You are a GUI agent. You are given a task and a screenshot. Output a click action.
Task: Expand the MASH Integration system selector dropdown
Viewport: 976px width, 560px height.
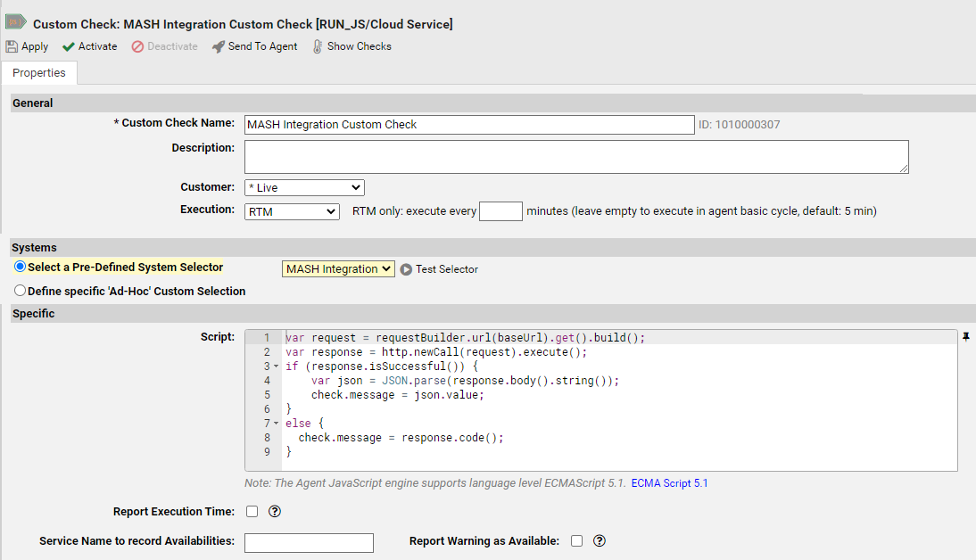click(338, 268)
